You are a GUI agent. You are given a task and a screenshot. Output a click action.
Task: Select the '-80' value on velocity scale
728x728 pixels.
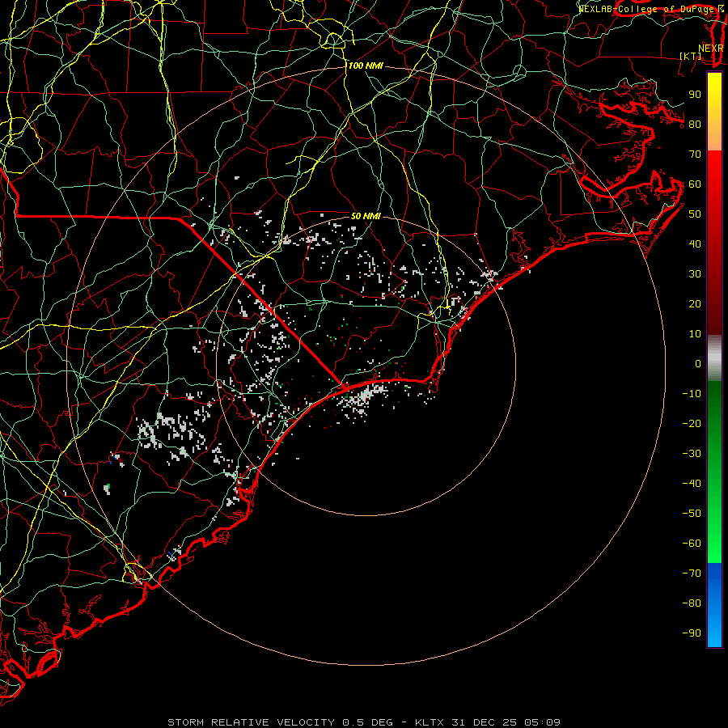[692, 603]
